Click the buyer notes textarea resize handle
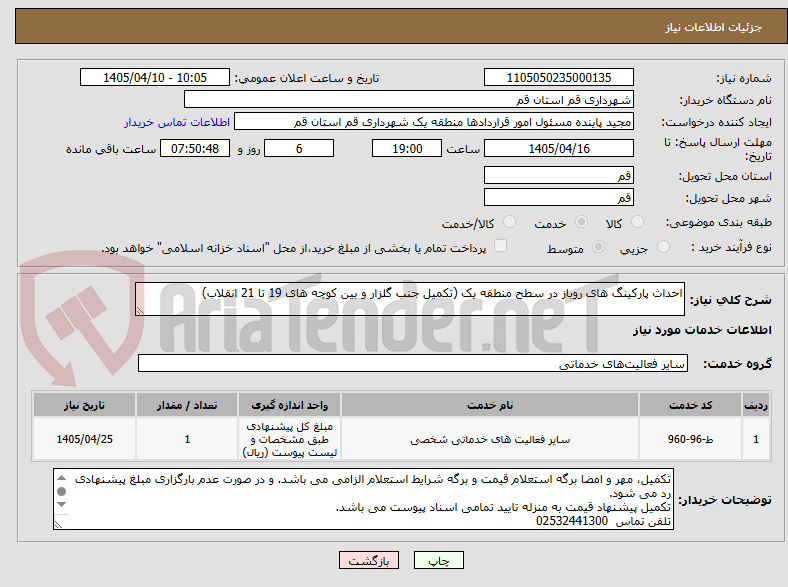Image resolution: width=788 pixels, height=587 pixels. 58,525
